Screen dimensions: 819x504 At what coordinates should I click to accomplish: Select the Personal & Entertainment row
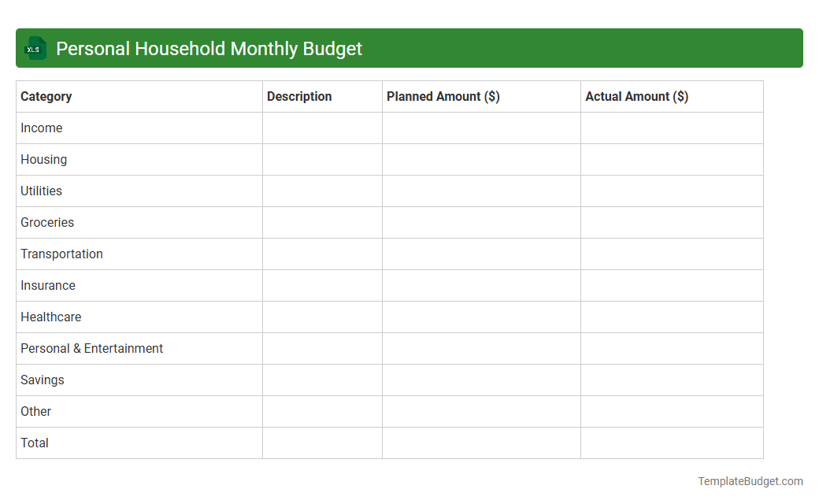pyautogui.click(x=91, y=348)
